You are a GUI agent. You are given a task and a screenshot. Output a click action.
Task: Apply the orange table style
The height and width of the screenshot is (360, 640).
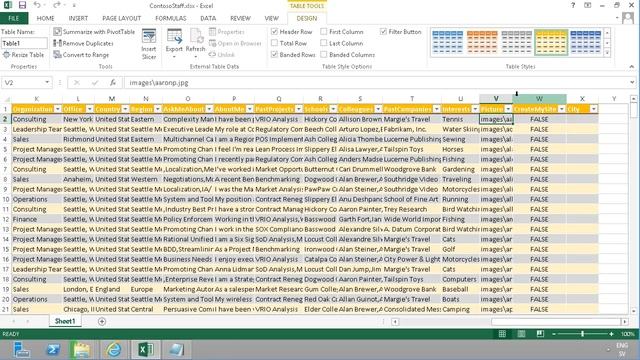pos(482,42)
